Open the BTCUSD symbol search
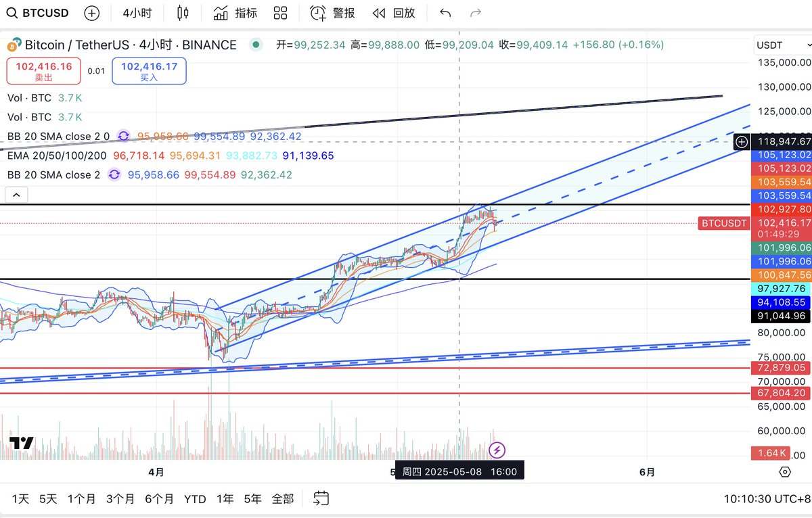 pyautogui.click(x=38, y=13)
